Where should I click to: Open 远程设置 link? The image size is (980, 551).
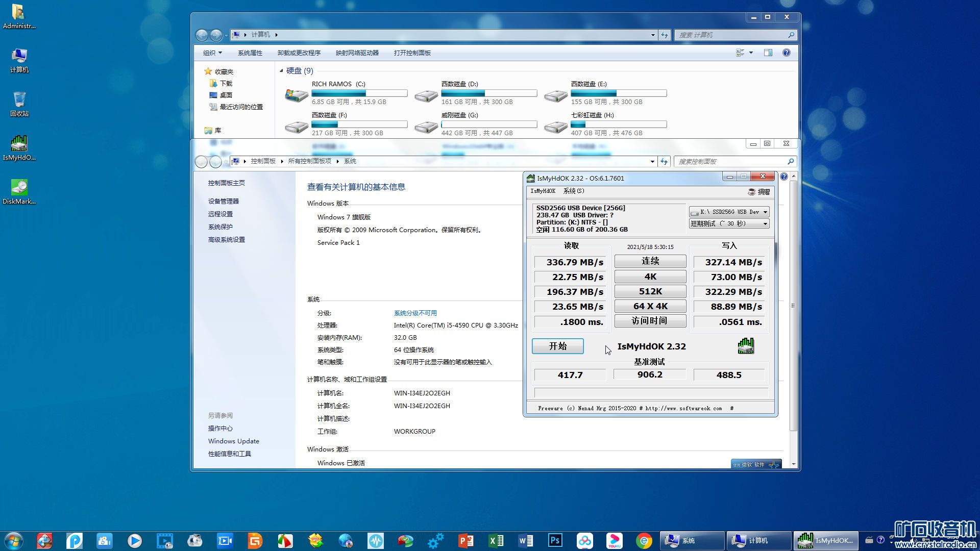(x=220, y=214)
